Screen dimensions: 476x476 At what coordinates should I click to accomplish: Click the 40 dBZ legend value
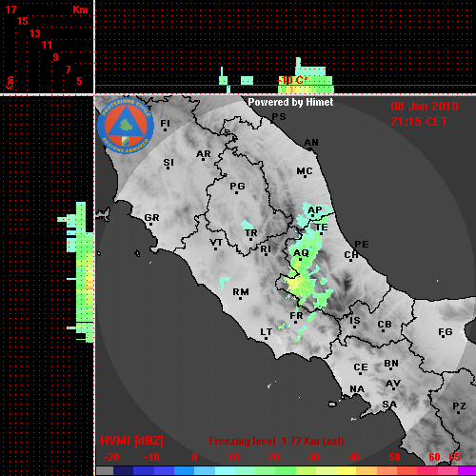pyautogui.click(x=354, y=457)
